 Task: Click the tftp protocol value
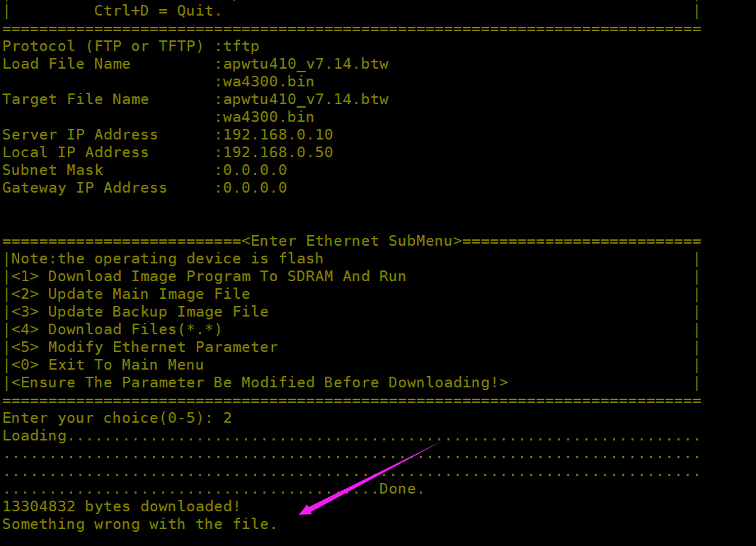point(241,46)
